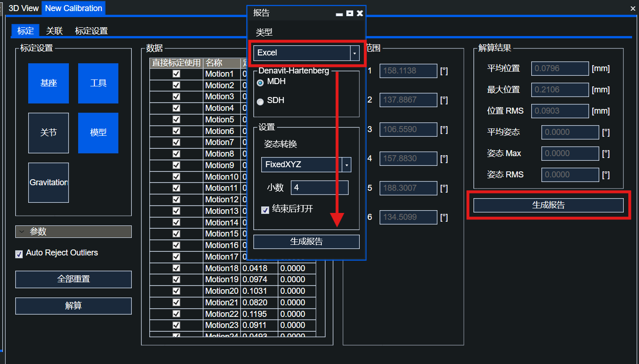Uncheck the 结束后打开 checkbox

(265, 210)
